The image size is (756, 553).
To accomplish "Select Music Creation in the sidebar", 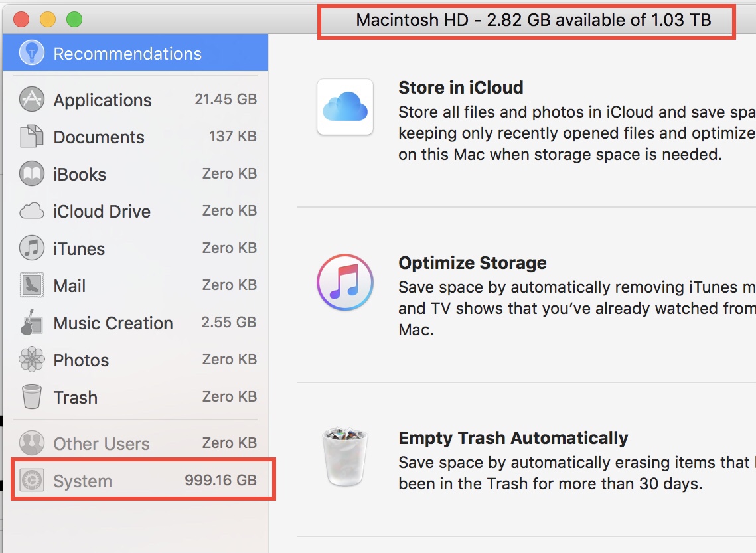I will coord(113,323).
